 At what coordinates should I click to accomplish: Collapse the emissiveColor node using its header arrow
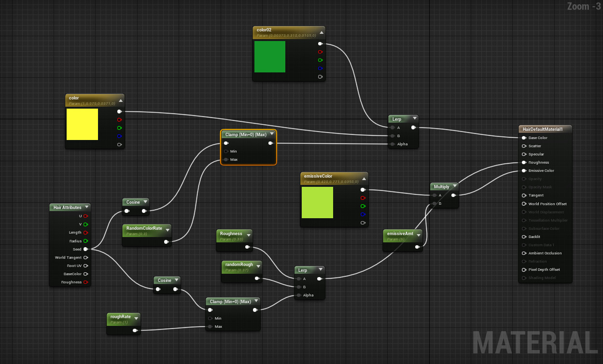pos(364,178)
